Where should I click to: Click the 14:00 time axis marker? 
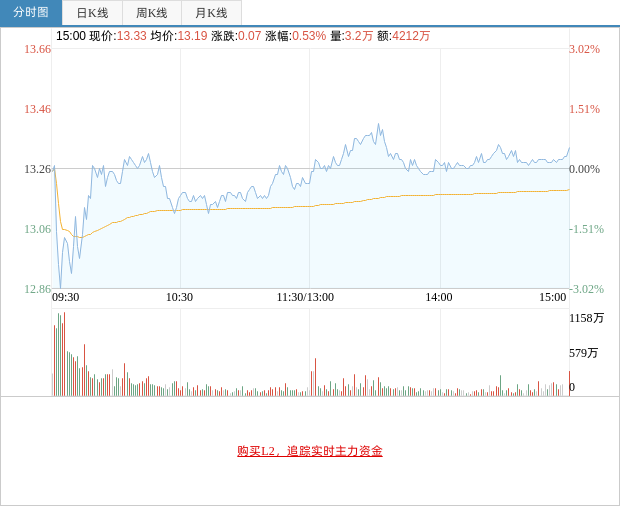coord(439,297)
